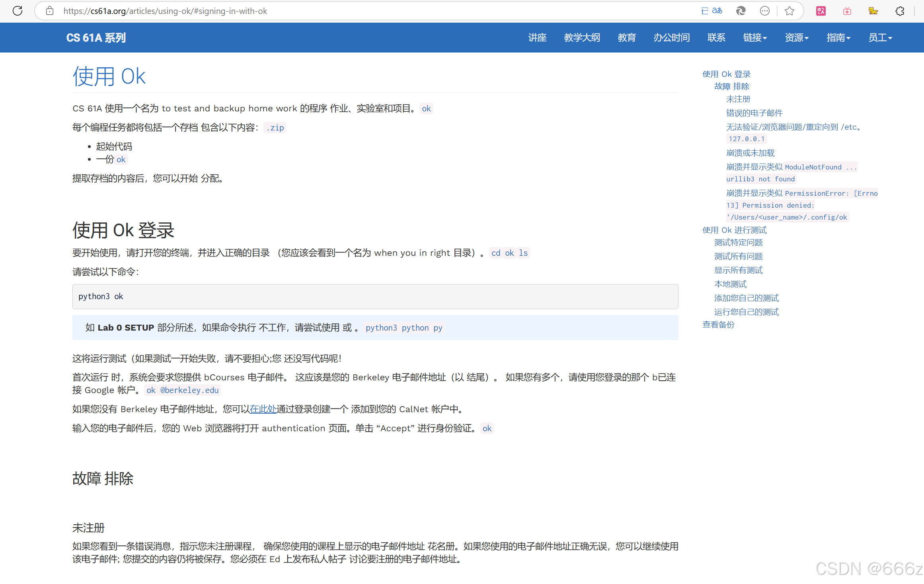The image size is (924, 584).
Task: Open the address bar three-dots menu
Action: (x=764, y=11)
